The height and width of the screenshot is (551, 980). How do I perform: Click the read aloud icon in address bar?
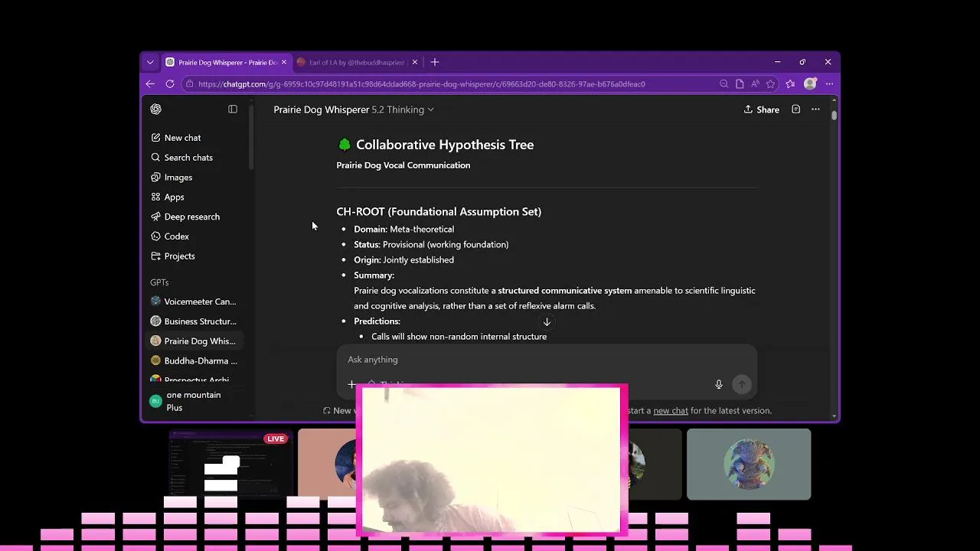pyautogui.click(x=755, y=84)
